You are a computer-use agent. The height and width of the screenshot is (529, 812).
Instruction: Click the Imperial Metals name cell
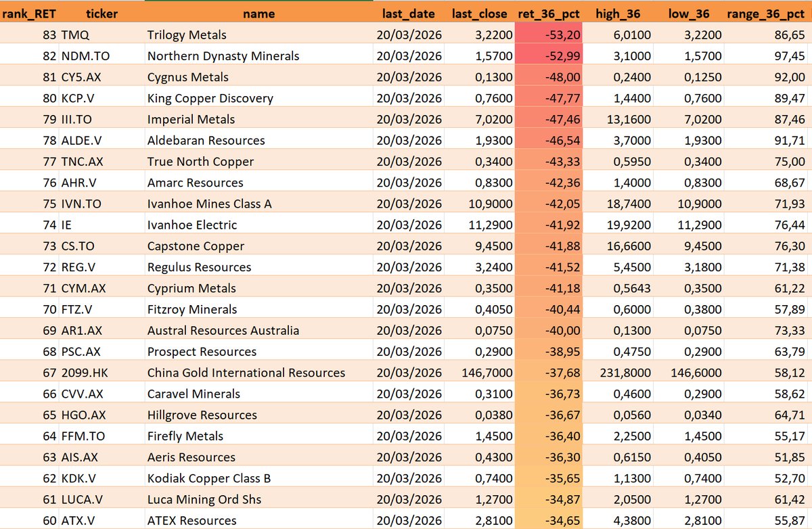[x=258, y=119]
